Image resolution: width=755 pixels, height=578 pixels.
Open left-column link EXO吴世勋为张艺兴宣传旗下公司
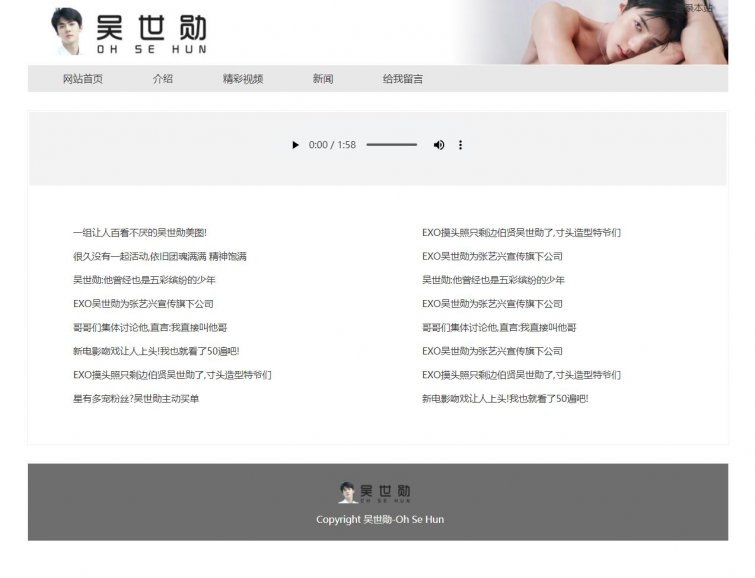click(143, 304)
